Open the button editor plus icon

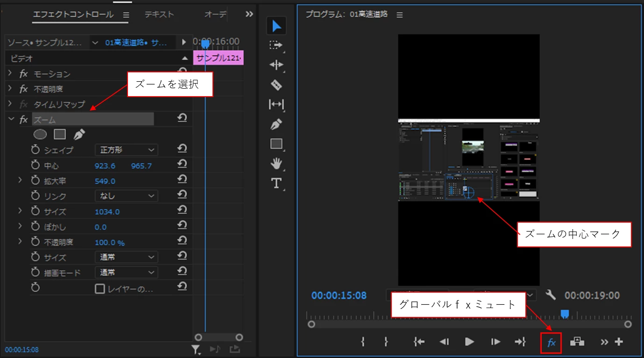click(x=619, y=342)
